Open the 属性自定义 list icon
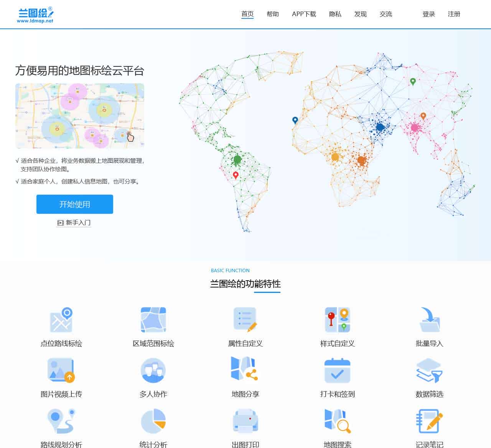Viewport: 491px width, 448px height. point(245,320)
